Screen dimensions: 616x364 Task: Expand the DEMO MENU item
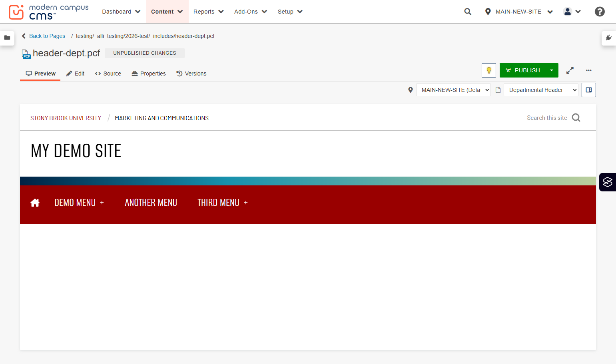point(79,203)
